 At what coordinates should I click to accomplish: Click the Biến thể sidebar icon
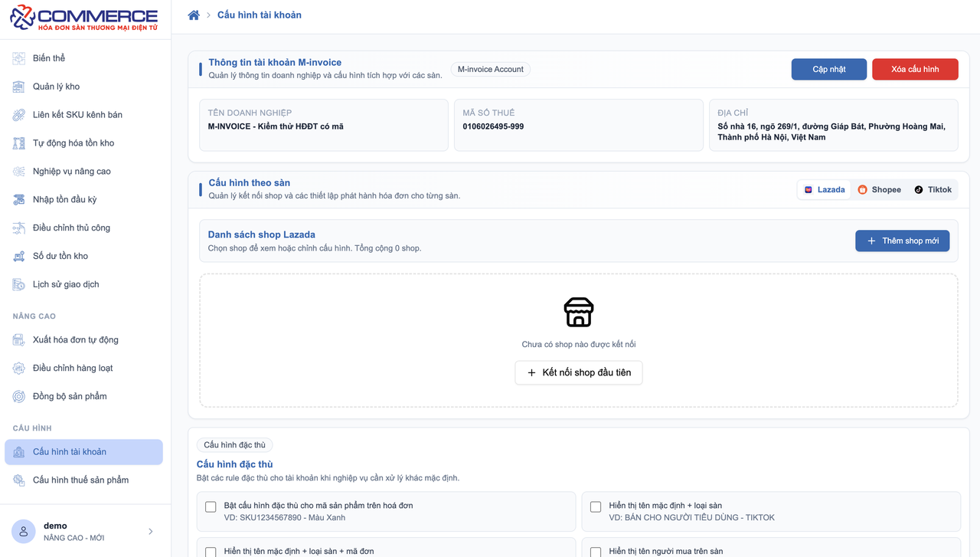pyautogui.click(x=19, y=58)
